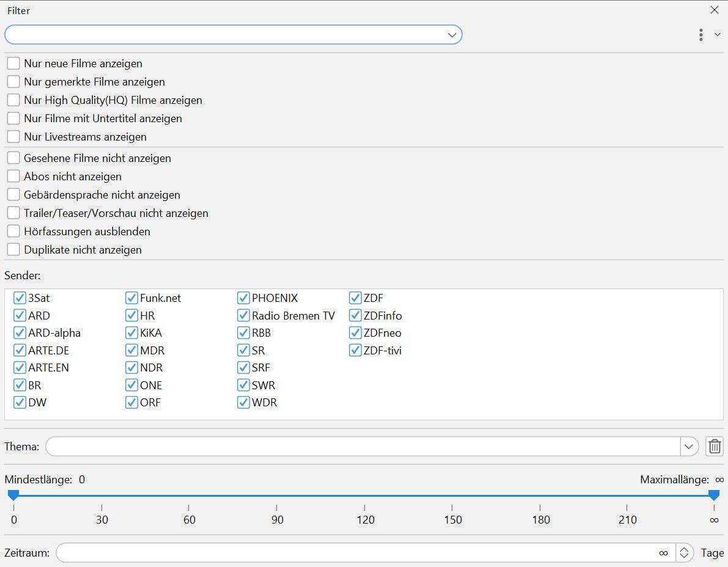Viewport: 728px width, 567px height.
Task: Deselect the MDR sender
Action: pos(131,350)
